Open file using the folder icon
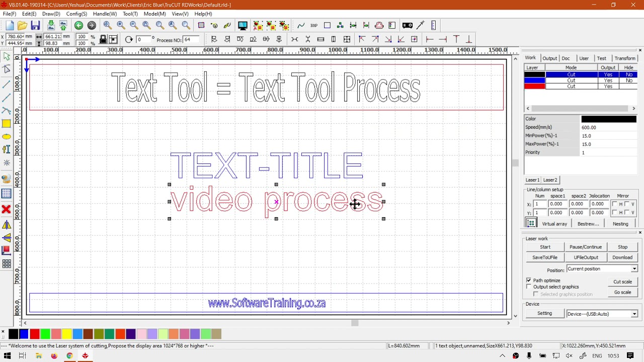 (x=22, y=26)
